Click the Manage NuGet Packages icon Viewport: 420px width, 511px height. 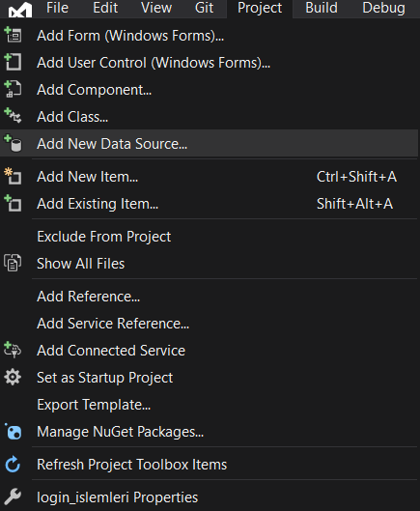tap(13, 432)
